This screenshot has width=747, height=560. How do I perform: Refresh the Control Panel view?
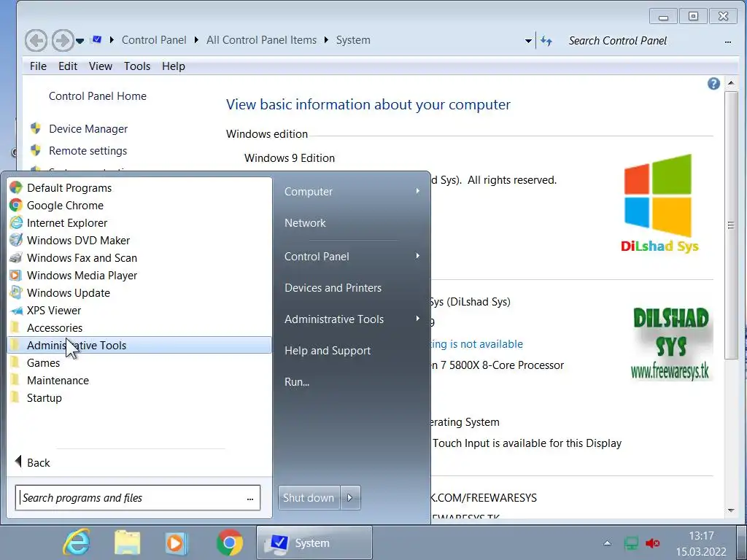coord(546,42)
